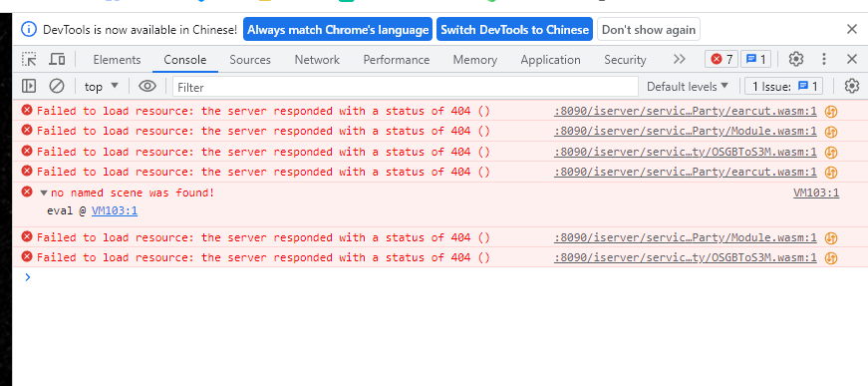
Task: Switch to the Security tab
Action: coord(625,60)
